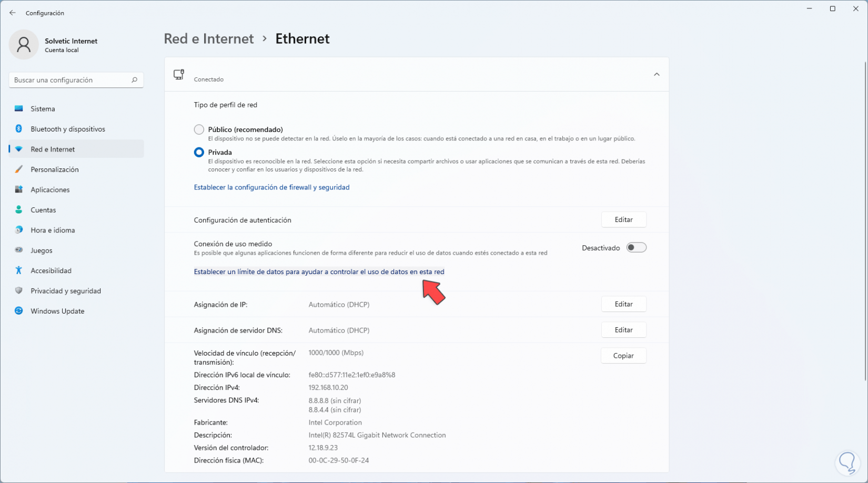Open Juegos settings page
Viewport: 868px width, 483px height.
click(42, 250)
